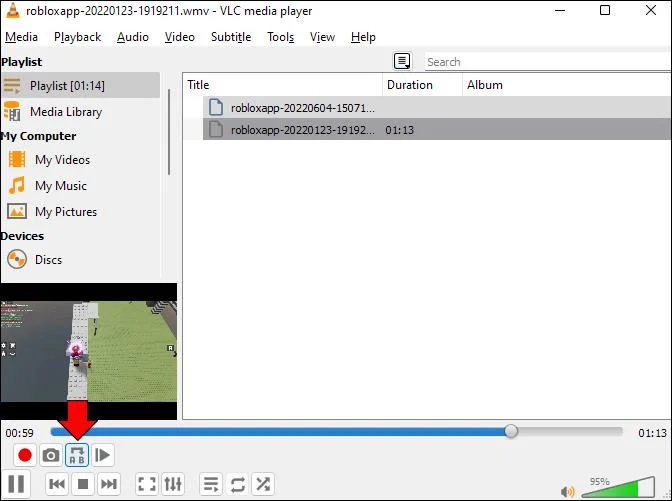Open My Videos in sidebar

pyautogui.click(x=81, y=160)
